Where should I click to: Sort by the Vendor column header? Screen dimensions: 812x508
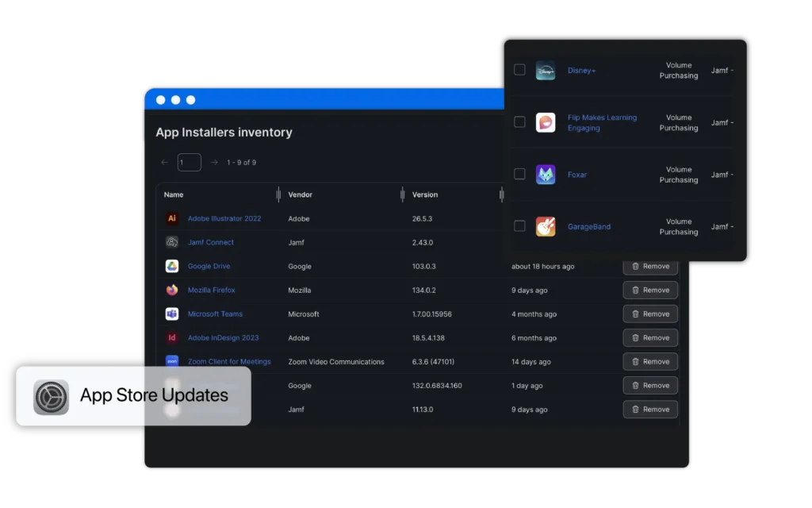coord(300,195)
